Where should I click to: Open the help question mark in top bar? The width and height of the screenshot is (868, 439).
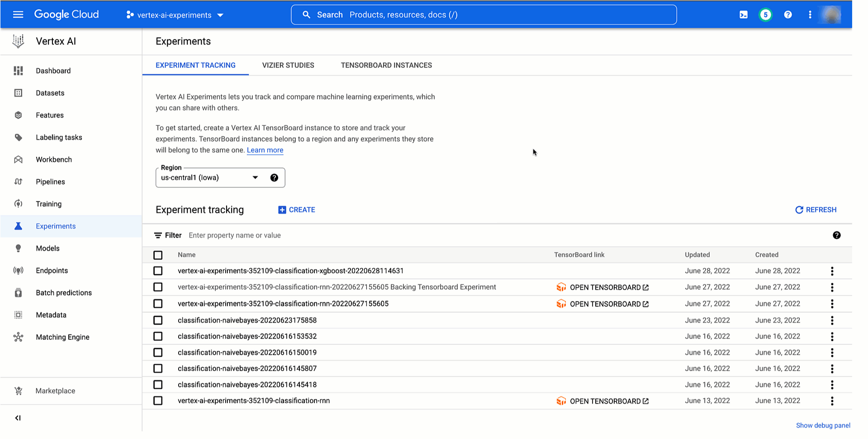point(788,14)
